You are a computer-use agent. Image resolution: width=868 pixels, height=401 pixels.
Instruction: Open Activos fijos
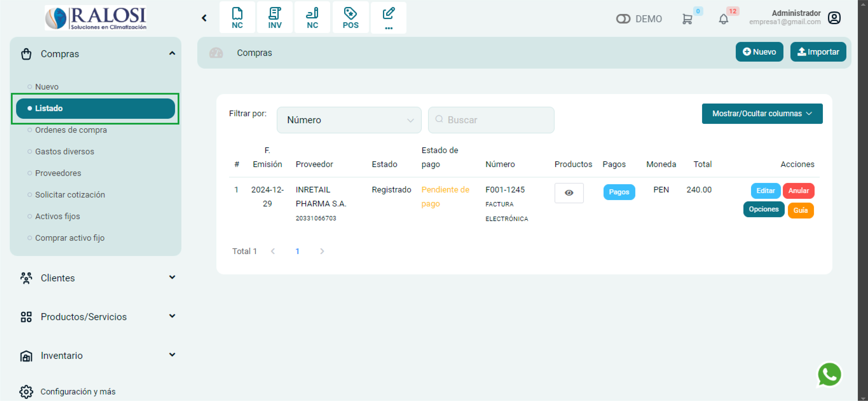coord(57,216)
